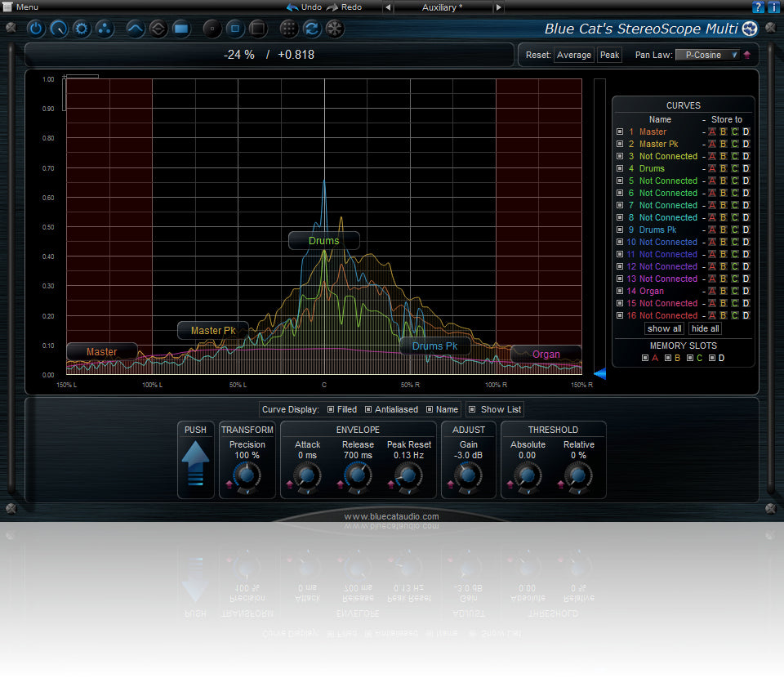Toggle the Show List checkbox
Screen dimensions: 784x678
coord(472,409)
